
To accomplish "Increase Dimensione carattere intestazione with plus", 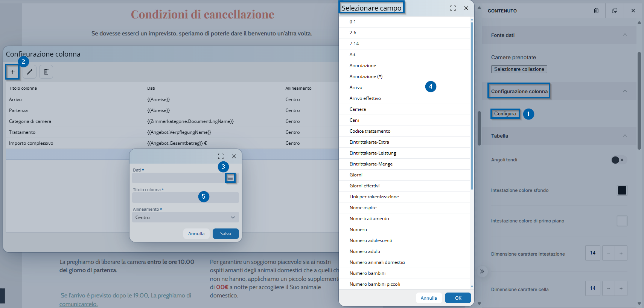I will (621, 253).
